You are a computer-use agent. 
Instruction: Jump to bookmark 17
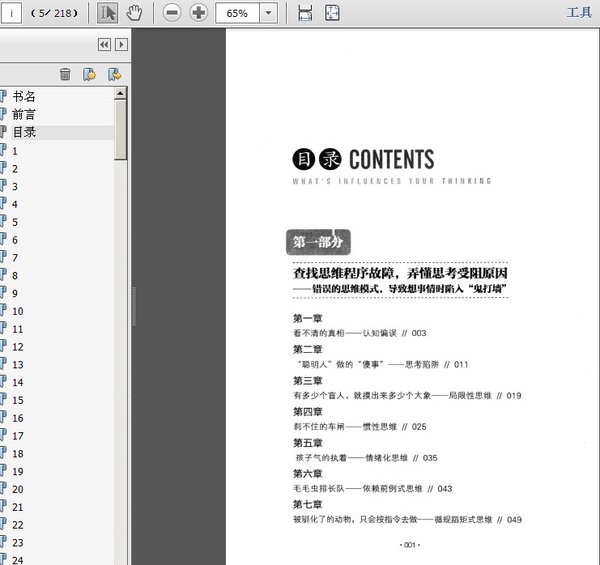(18, 436)
